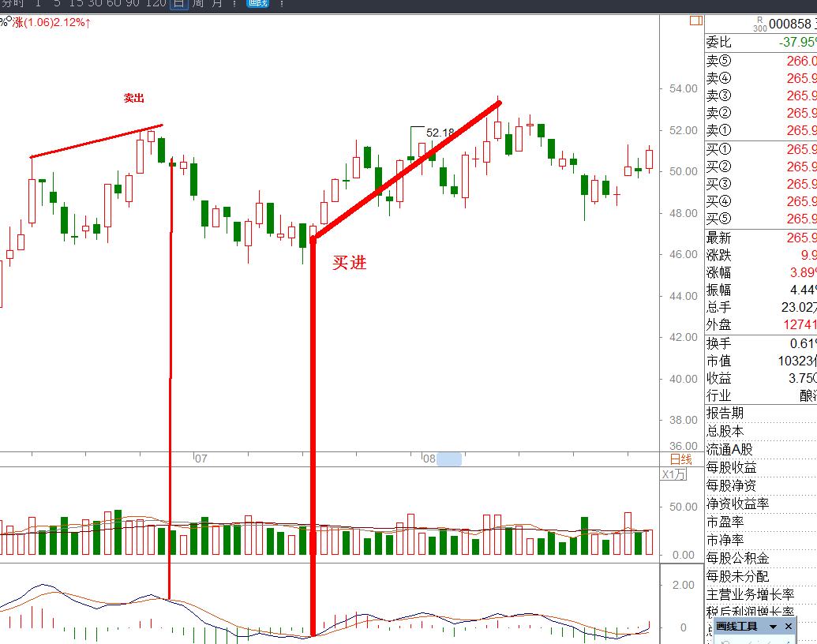
Task: Click stock code 000858
Action: (x=790, y=24)
